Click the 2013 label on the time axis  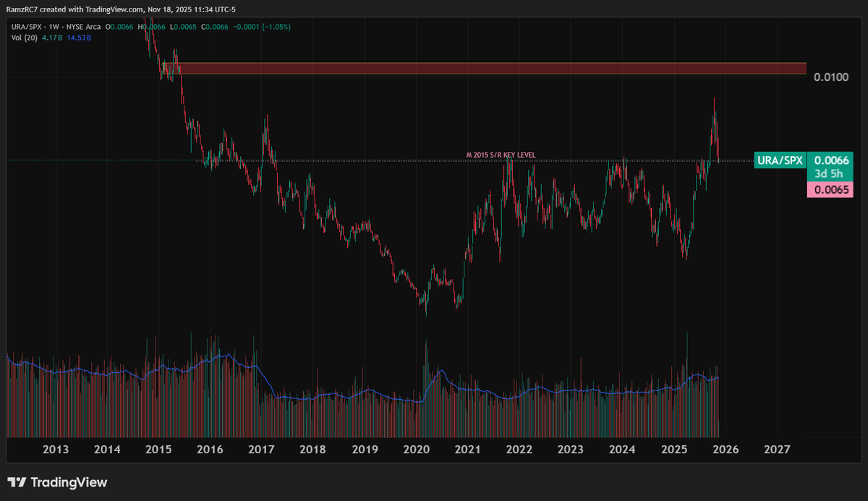pos(56,449)
